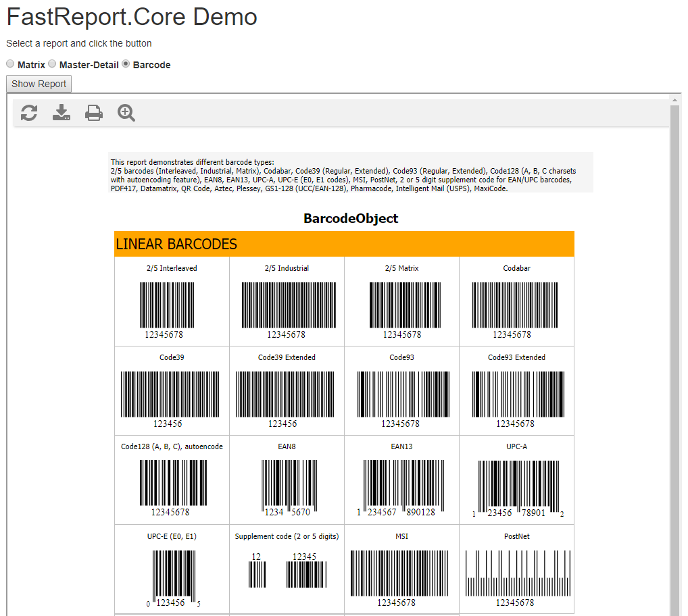Click the 'UPC-E (E0, E1)' label
This screenshot has width=688, height=616.
(x=172, y=536)
